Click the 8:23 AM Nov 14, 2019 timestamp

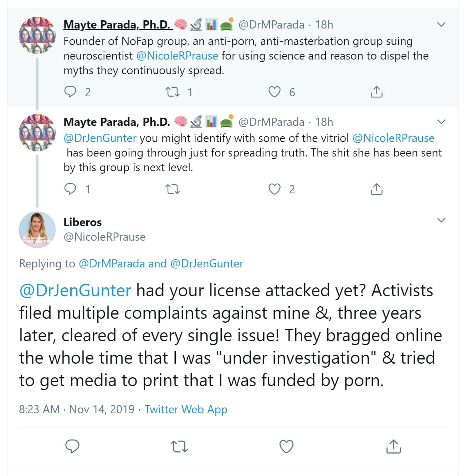tap(76, 409)
